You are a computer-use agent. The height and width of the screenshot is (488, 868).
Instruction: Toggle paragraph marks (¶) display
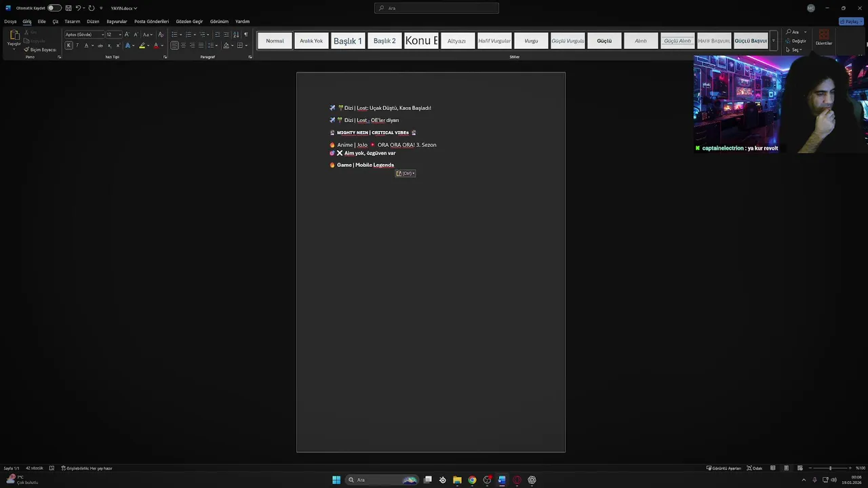pyautogui.click(x=245, y=35)
